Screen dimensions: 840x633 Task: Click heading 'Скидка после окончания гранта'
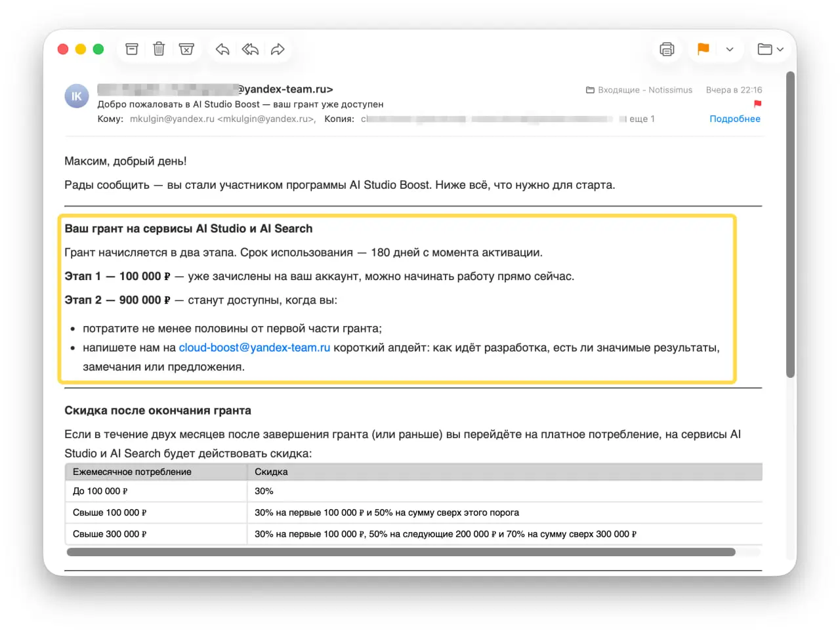pyautogui.click(x=157, y=411)
